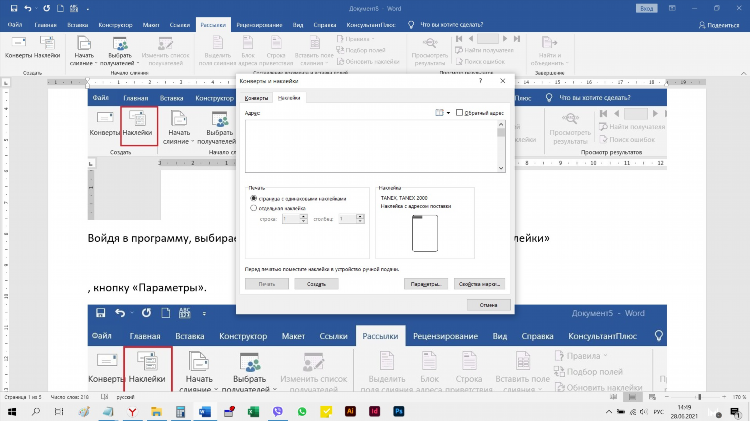750x421 pixels.
Task: Open the Файл tab of main window
Action: coord(15,24)
